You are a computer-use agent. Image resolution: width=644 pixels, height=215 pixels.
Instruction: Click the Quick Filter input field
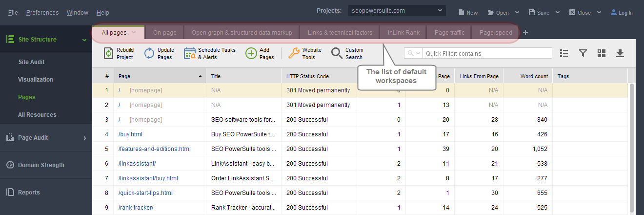[487, 53]
